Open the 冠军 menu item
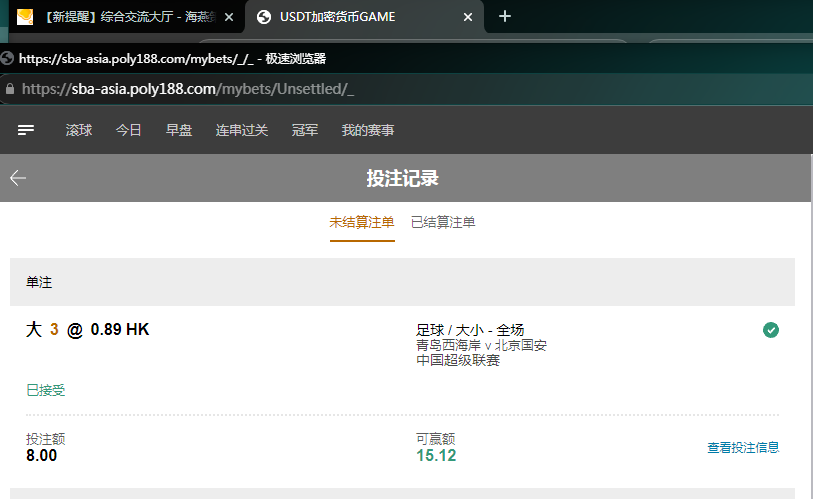813x499 pixels. pyautogui.click(x=305, y=130)
